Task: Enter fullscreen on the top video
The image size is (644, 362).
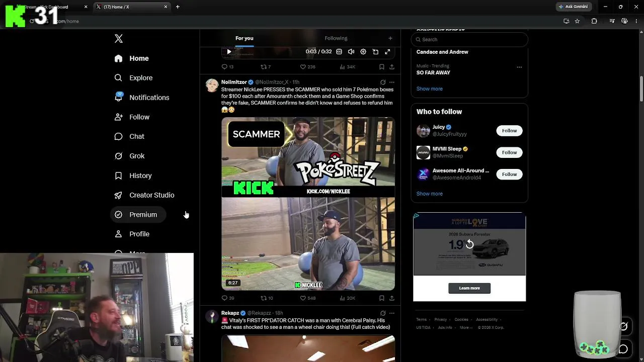Action: click(x=387, y=52)
